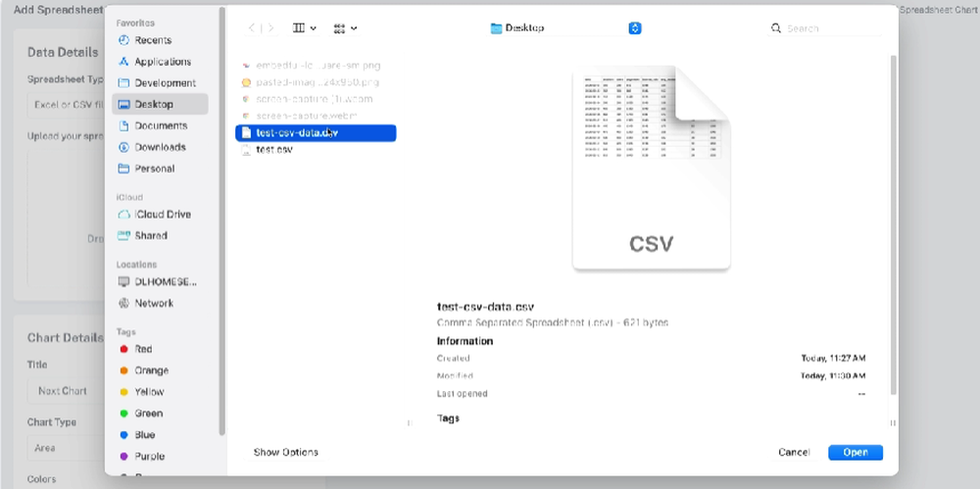
Task: Click the iCloud Drive cloud icon
Action: (x=123, y=214)
